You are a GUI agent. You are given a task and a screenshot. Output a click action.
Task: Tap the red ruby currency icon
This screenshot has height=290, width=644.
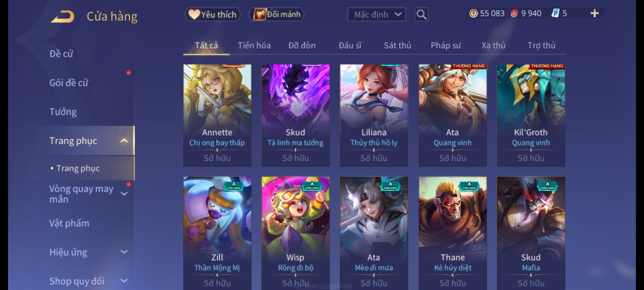pos(514,13)
